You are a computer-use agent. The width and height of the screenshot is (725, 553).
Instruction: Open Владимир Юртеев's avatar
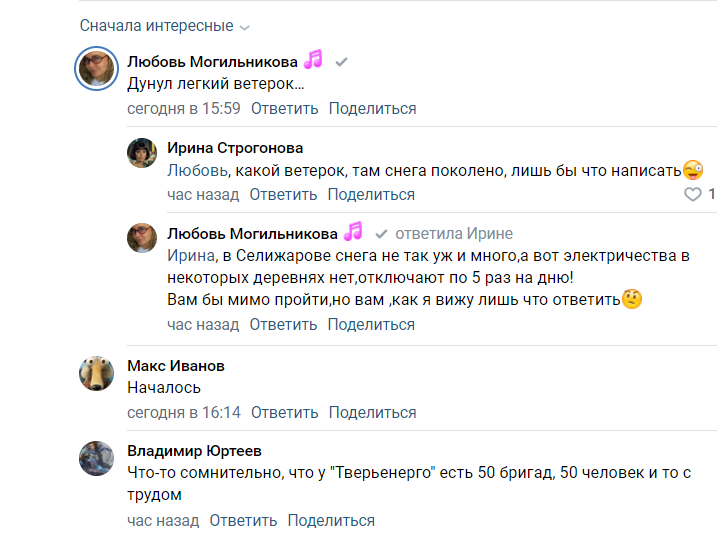tap(97, 459)
